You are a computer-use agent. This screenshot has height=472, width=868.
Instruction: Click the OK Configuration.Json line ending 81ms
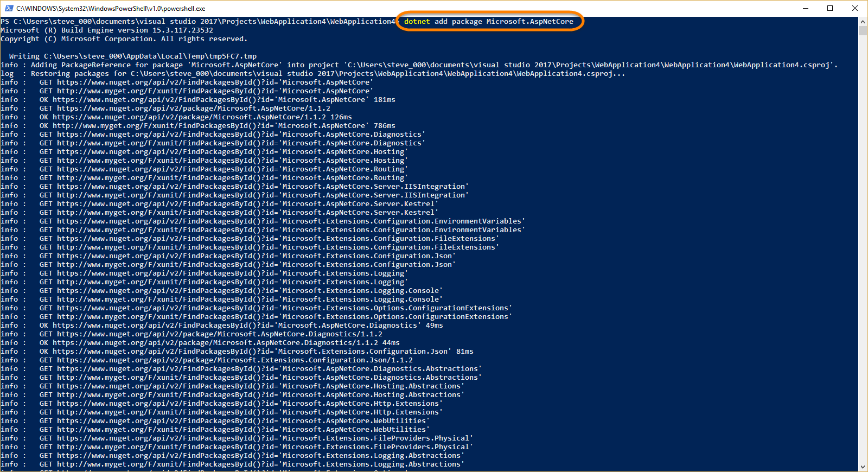pyautogui.click(x=237, y=352)
